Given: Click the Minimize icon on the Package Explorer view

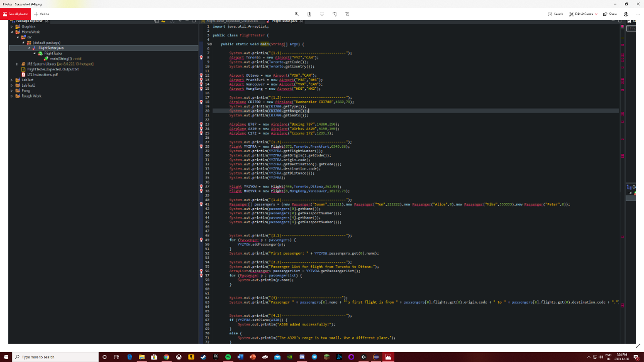Looking at the screenshot, I should [187, 21].
